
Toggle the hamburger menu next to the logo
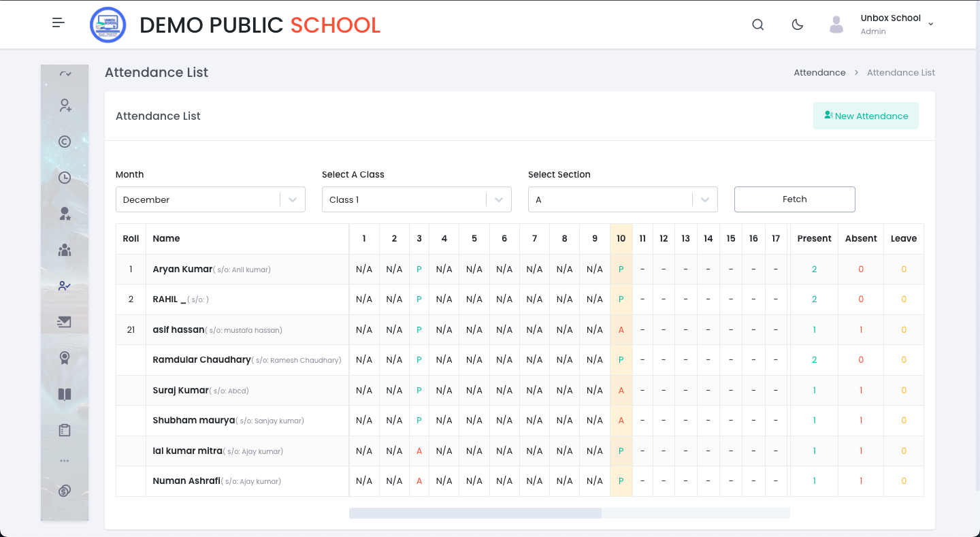pyautogui.click(x=58, y=22)
